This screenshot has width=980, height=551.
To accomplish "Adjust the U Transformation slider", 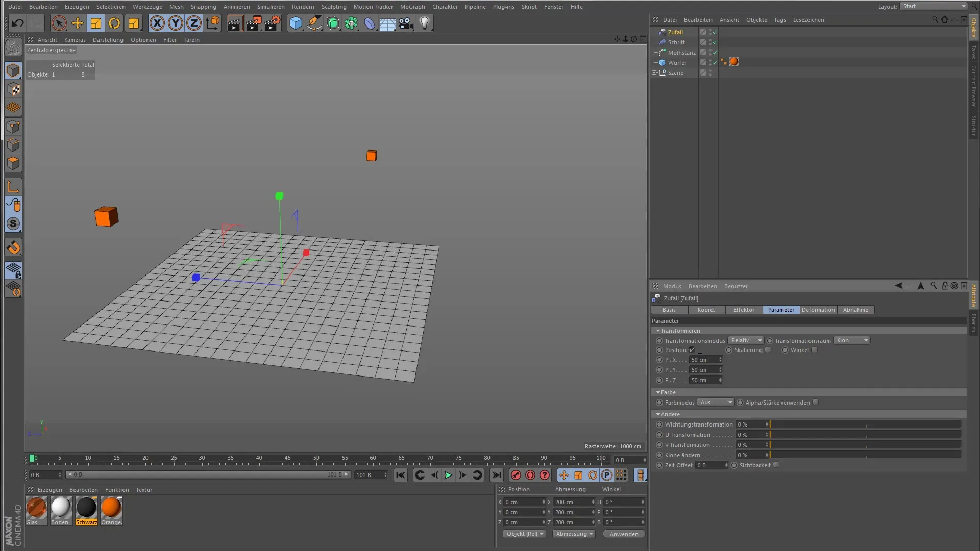I will [x=865, y=434].
